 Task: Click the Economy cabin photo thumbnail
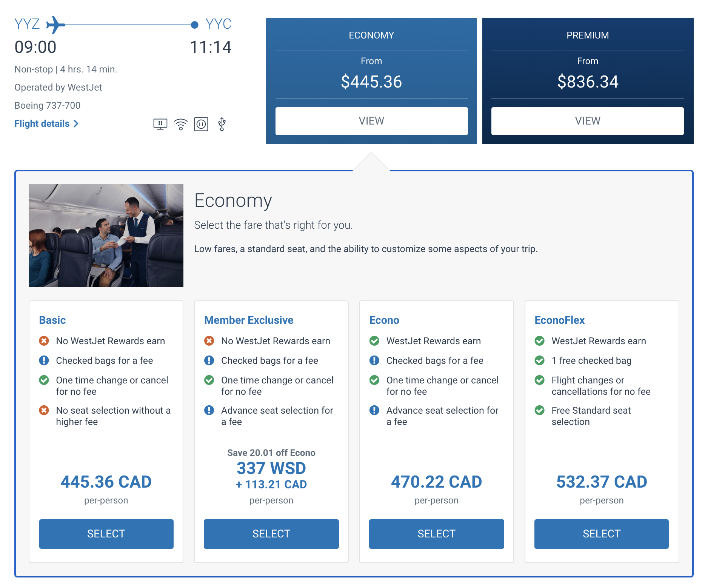(106, 236)
